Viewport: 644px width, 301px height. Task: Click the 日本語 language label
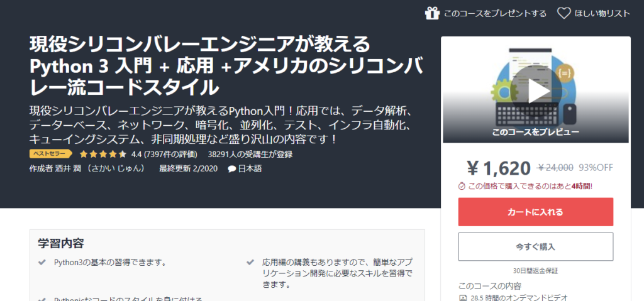click(x=250, y=168)
